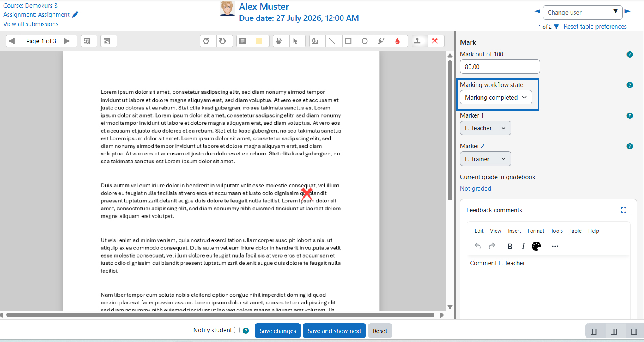Screen dimensions: 644x342
Task: Redo in feedback comments editor
Action: pos(492,246)
